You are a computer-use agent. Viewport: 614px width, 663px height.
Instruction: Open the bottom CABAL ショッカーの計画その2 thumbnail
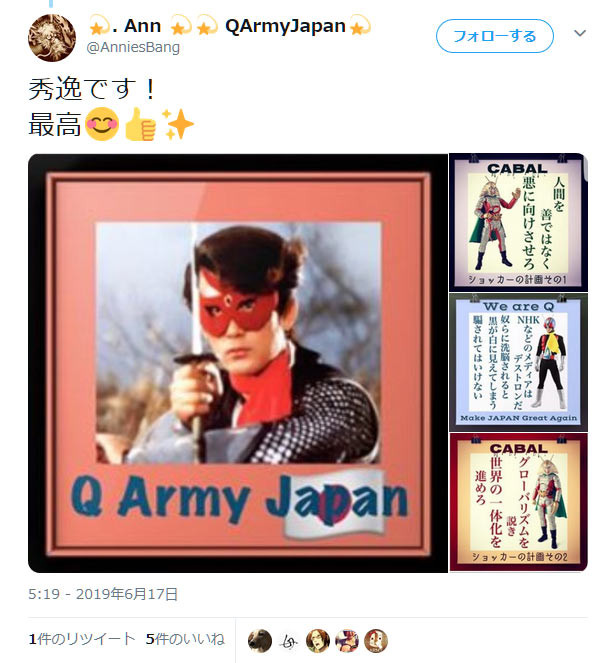(518, 502)
